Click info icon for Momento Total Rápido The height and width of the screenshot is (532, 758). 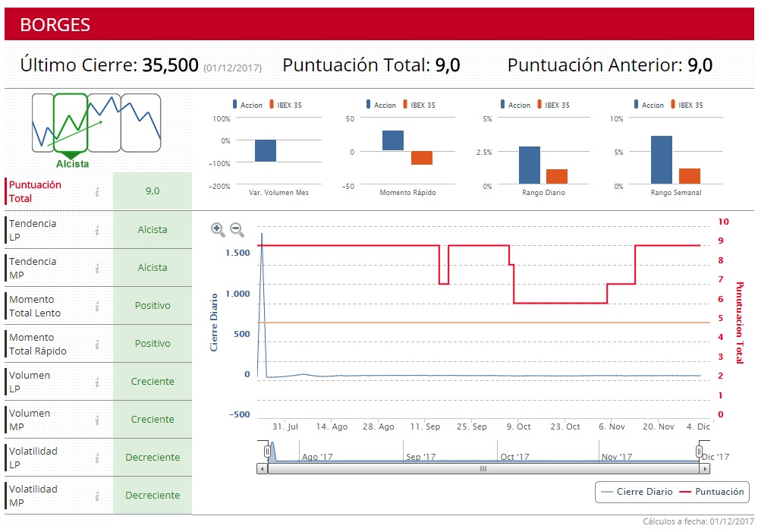tap(97, 344)
